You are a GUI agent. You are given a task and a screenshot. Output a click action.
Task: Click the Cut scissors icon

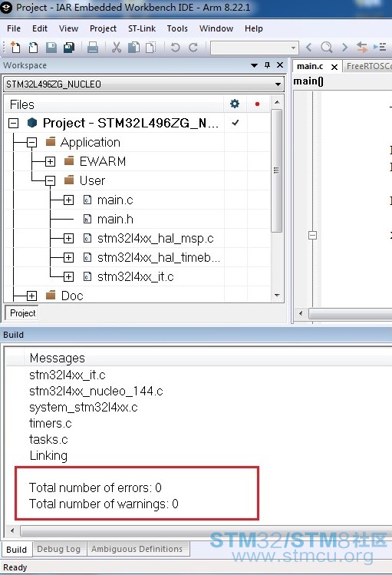click(x=117, y=48)
